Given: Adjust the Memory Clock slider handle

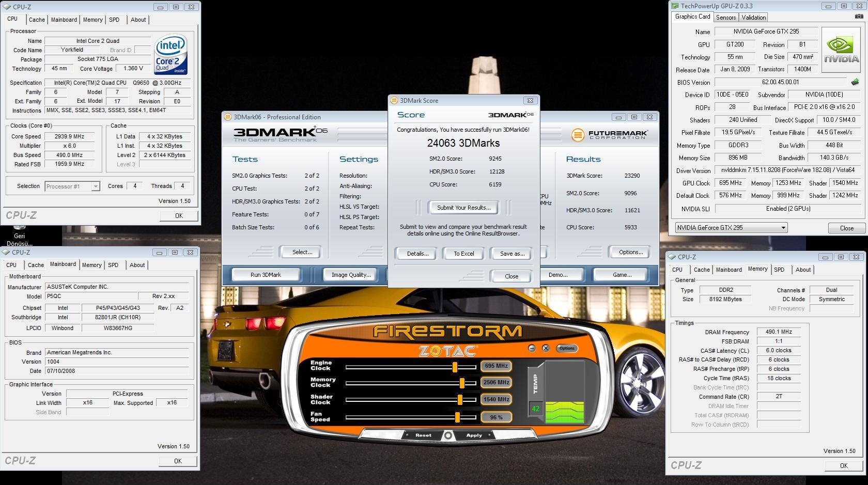Looking at the screenshot, I should click(x=462, y=383).
